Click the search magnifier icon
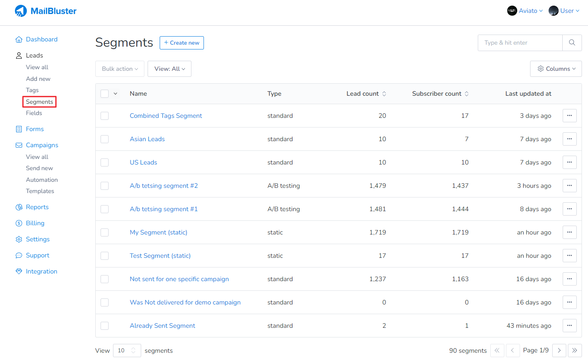 (572, 43)
